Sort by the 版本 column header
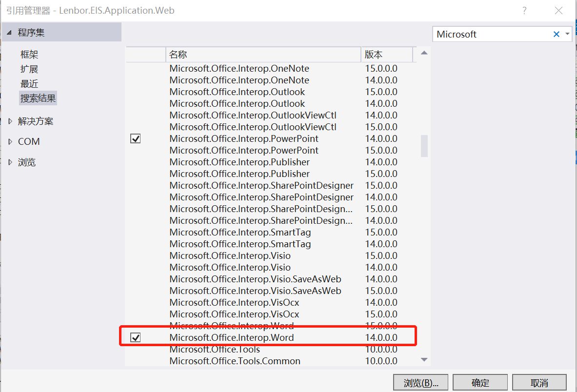The width and height of the screenshot is (577, 392). click(387, 55)
